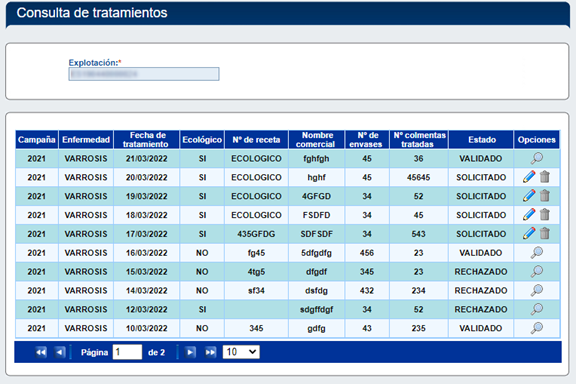
Task: Delete the 18/03/2022 FSDFD treatment
Action: (545, 215)
